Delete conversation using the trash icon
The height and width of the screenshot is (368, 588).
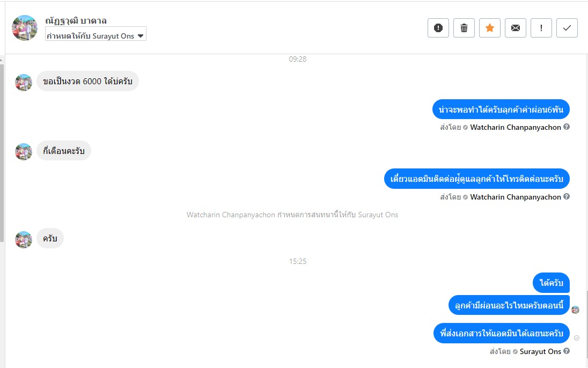[x=464, y=28]
